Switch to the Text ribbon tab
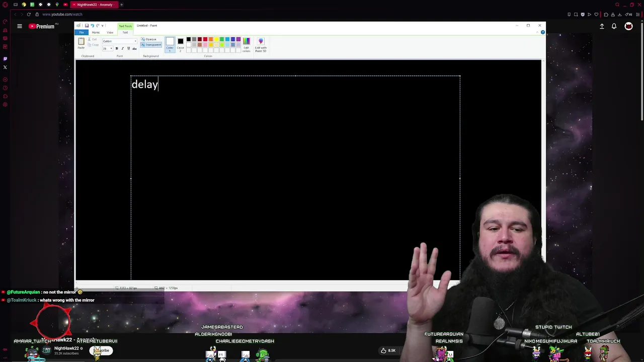644x362 pixels. point(125,32)
